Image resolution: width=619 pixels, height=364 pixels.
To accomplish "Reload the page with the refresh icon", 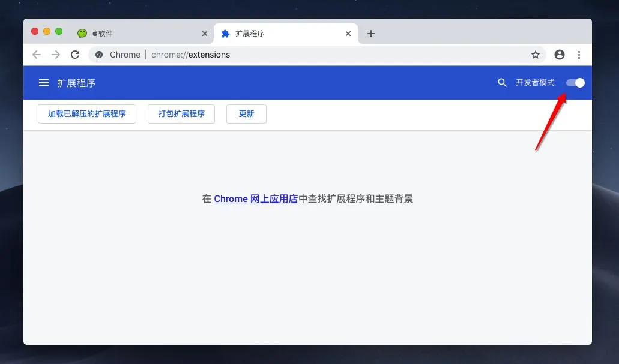I will pos(75,55).
